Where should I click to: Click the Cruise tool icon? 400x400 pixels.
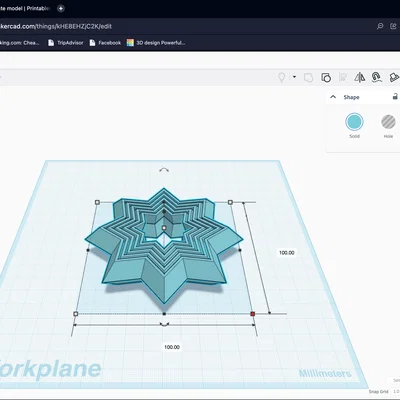(377, 77)
